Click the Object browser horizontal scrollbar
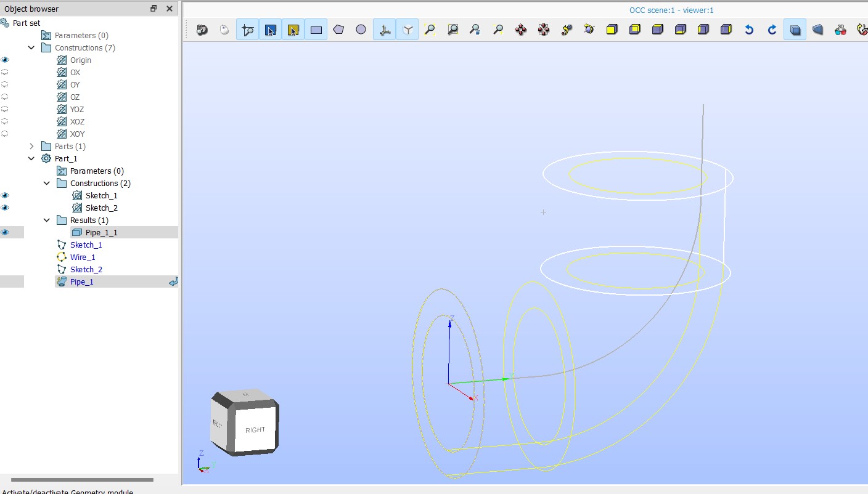This screenshot has height=494, width=868. [82, 479]
